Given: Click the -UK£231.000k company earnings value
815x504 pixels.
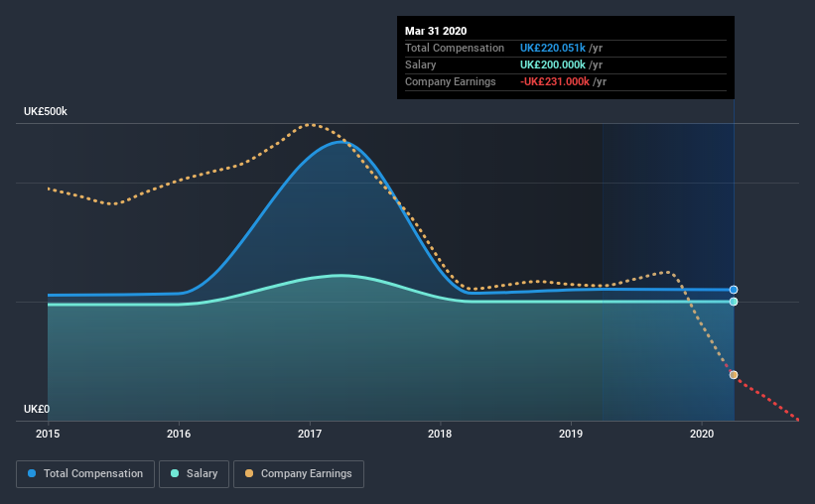Looking at the screenshot, I should tap(555, 81).
